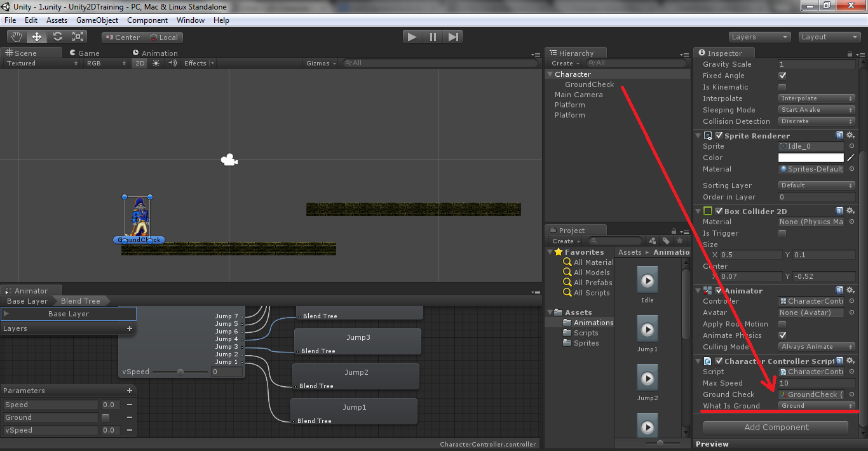The image size is (868, 451).
Task: Toggle 2D scene view mode
Action: [x=140, y=63]
